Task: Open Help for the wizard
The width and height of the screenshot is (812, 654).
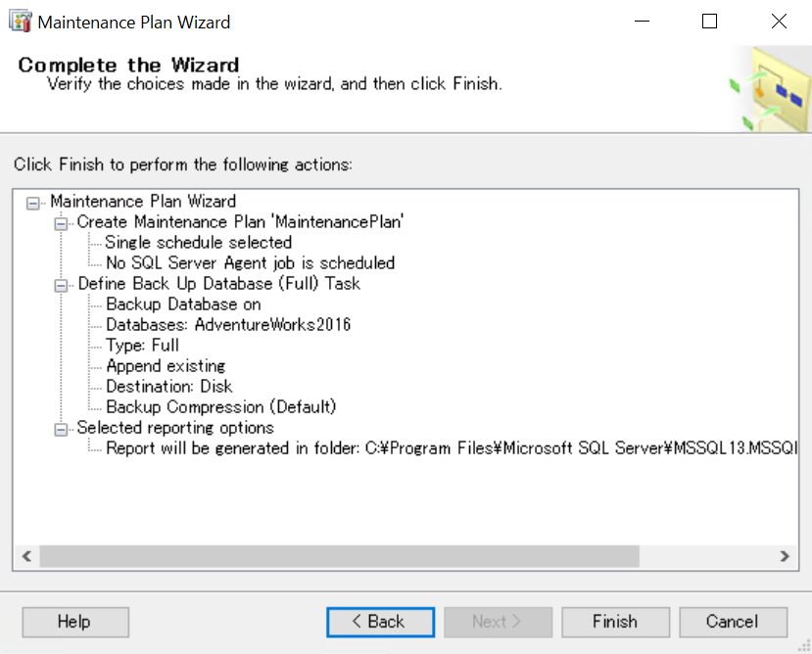Action: [75, 622]
